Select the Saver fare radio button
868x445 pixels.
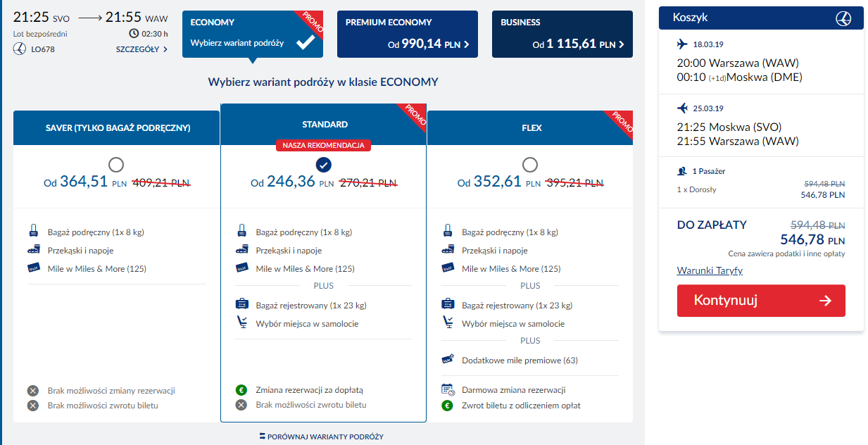[116, 165]
